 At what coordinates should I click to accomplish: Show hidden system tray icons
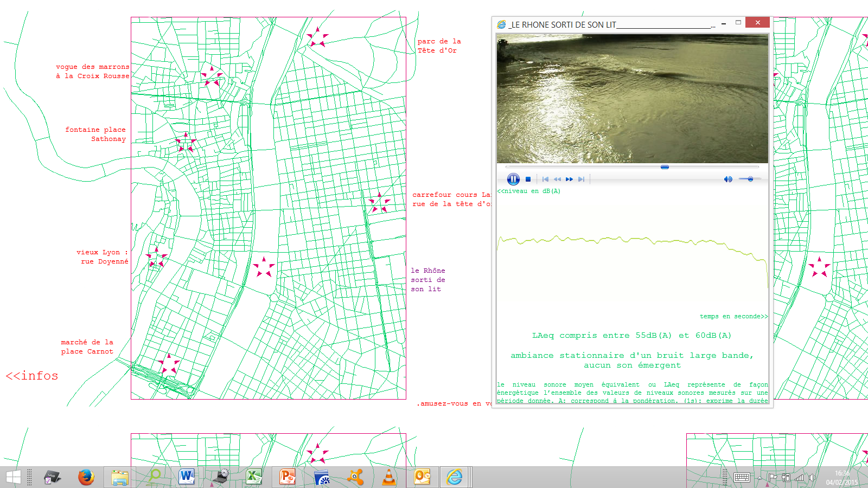tap(759, 478)
